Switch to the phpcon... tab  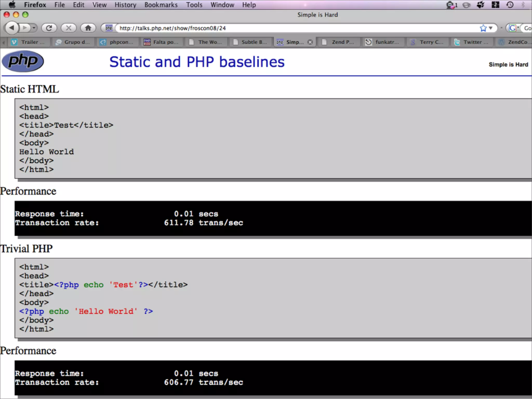(x=118, y=42)
